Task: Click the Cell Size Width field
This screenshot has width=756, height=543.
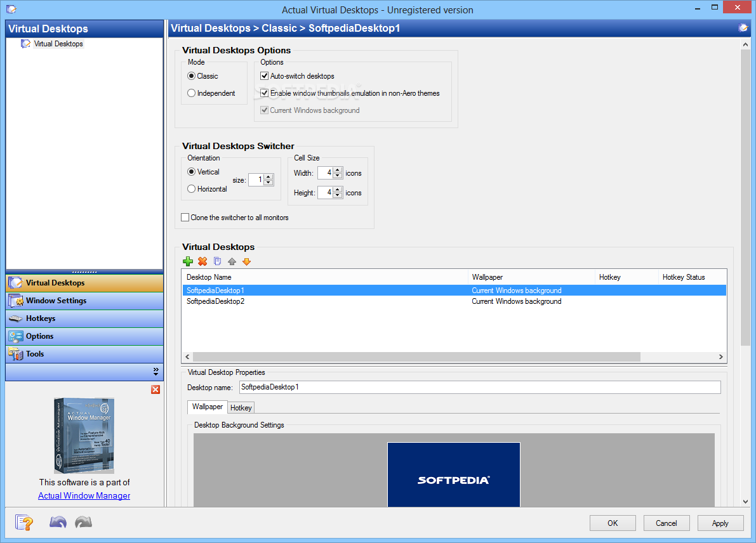Action: 326,173
